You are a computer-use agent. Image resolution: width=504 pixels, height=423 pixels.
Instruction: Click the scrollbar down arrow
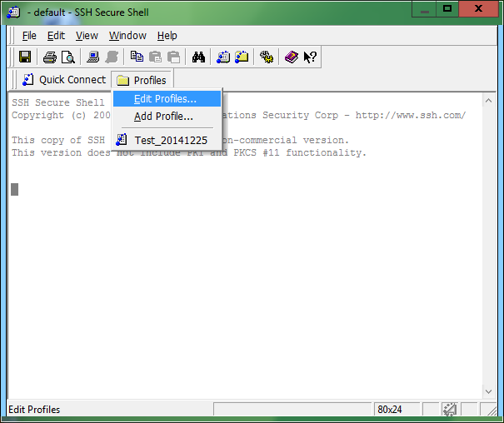click(488, 391)
